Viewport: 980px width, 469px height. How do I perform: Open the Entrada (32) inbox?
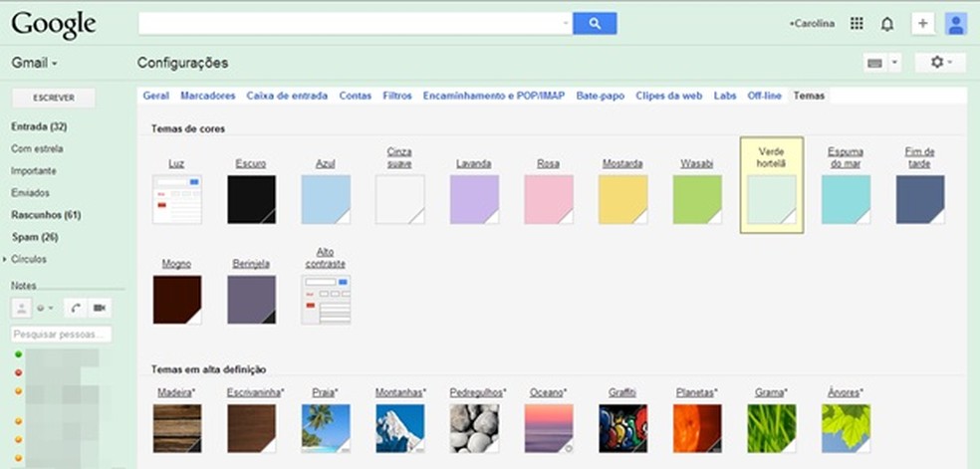click(39, 126)
